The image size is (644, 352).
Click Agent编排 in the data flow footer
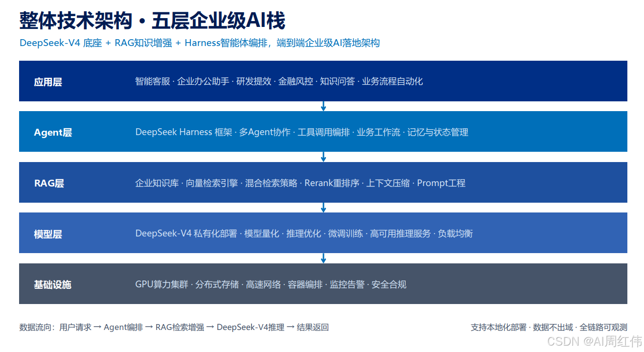pyautogui.click(x=124, y=328)
